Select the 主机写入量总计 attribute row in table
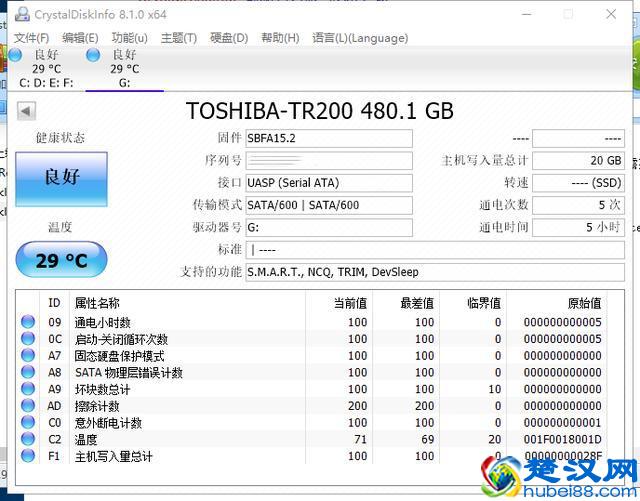Image resolution: width=640 pixels, height=501 pixels. coord(311,456)
